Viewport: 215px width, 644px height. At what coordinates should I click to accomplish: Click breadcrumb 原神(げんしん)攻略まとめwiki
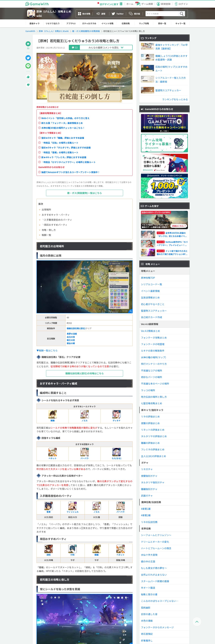tap(54, 31)
